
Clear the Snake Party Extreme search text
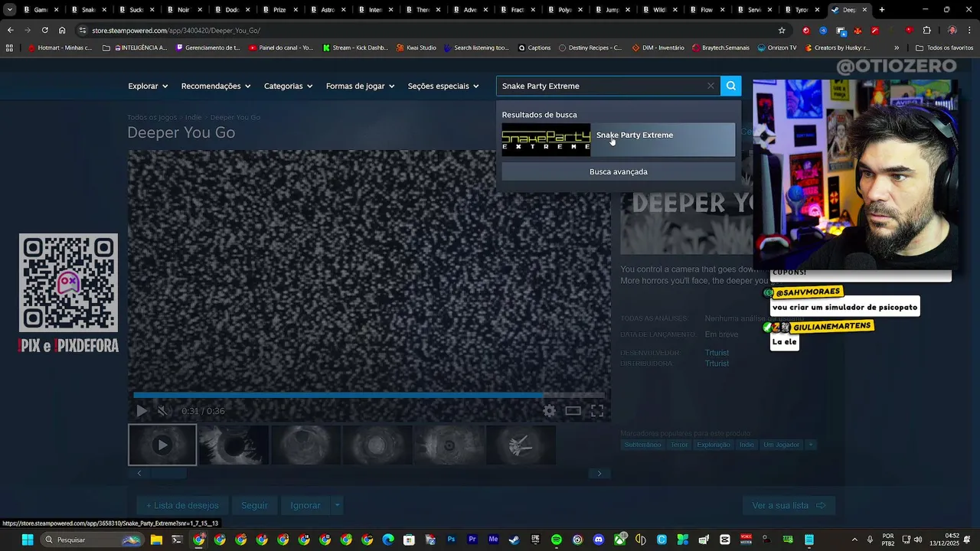pos(710,86)
